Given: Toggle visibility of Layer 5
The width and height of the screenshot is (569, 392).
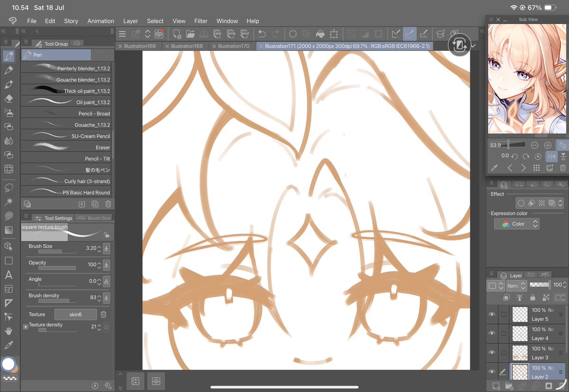Looking at the screenshot, I should pos(492,314).
